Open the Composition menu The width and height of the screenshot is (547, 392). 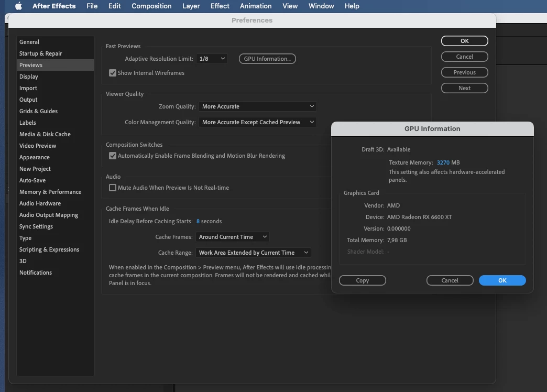[151, 6]
